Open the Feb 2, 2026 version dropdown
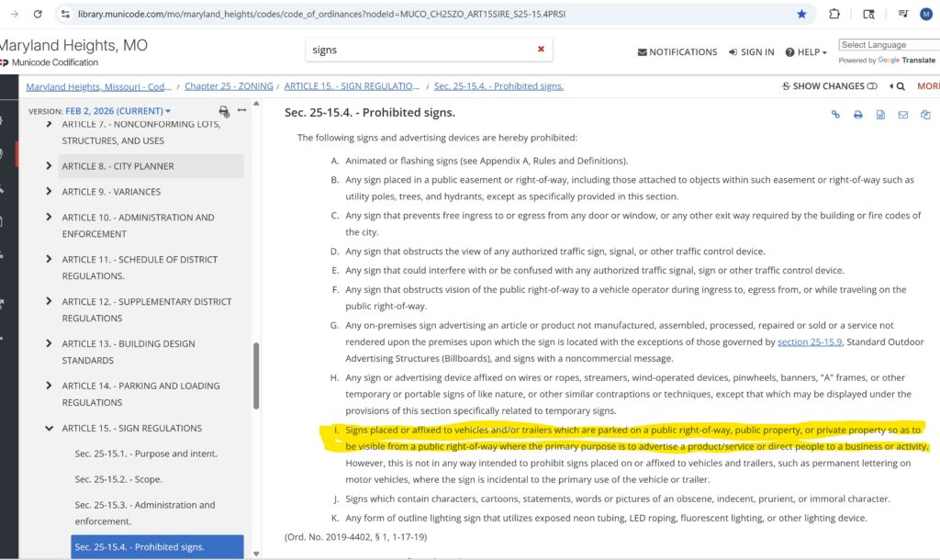 [x=118, y=111]
